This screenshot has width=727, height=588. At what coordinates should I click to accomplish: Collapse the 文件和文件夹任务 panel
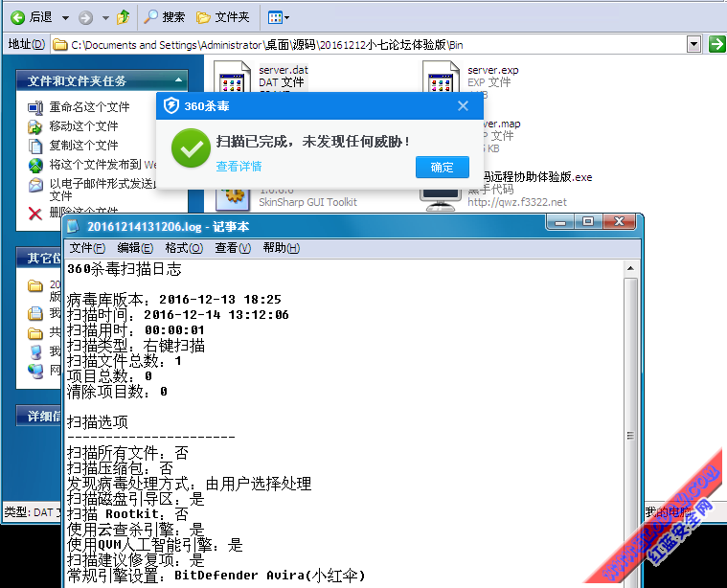(x=178, y=80)
